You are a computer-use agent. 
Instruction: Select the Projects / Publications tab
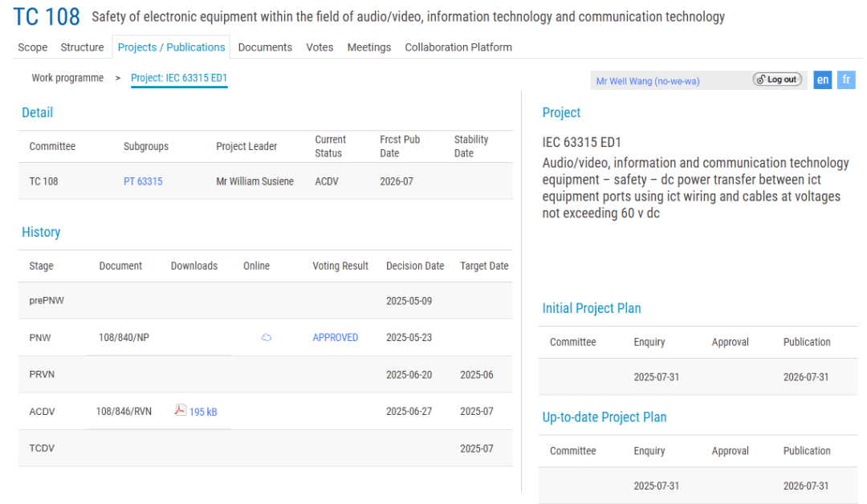coord(171,47)
